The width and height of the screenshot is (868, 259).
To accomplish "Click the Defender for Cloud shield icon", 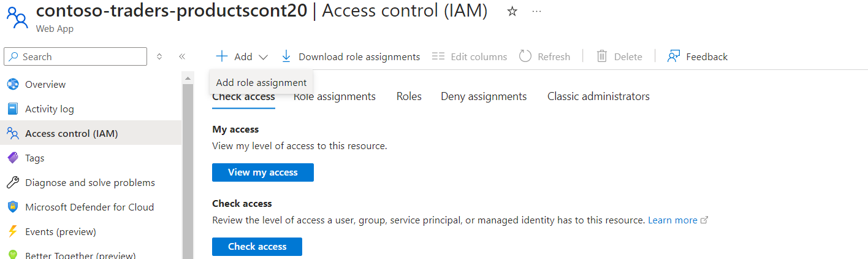I will pyautogui.click(x=13, y=207).
